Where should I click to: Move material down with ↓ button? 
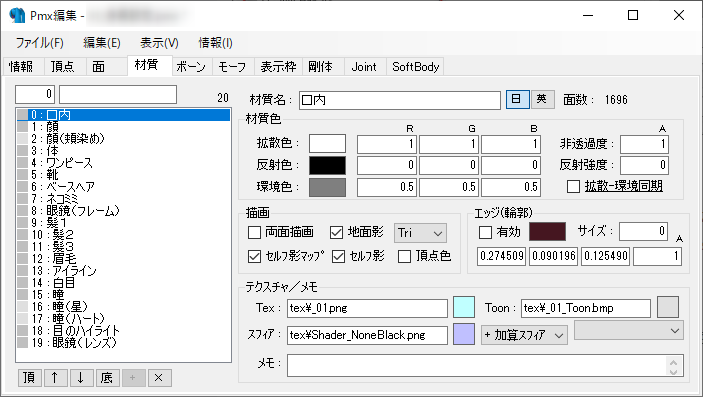81,378
